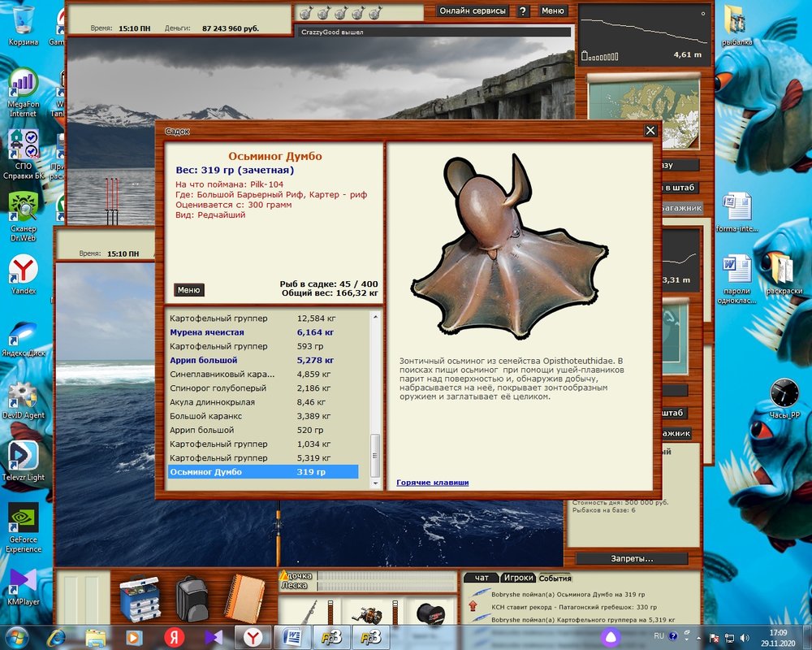Image resolution: width=812 pixels, height=650 pixels.
Task: Click Меню button in the top bar
Action: 552,11
